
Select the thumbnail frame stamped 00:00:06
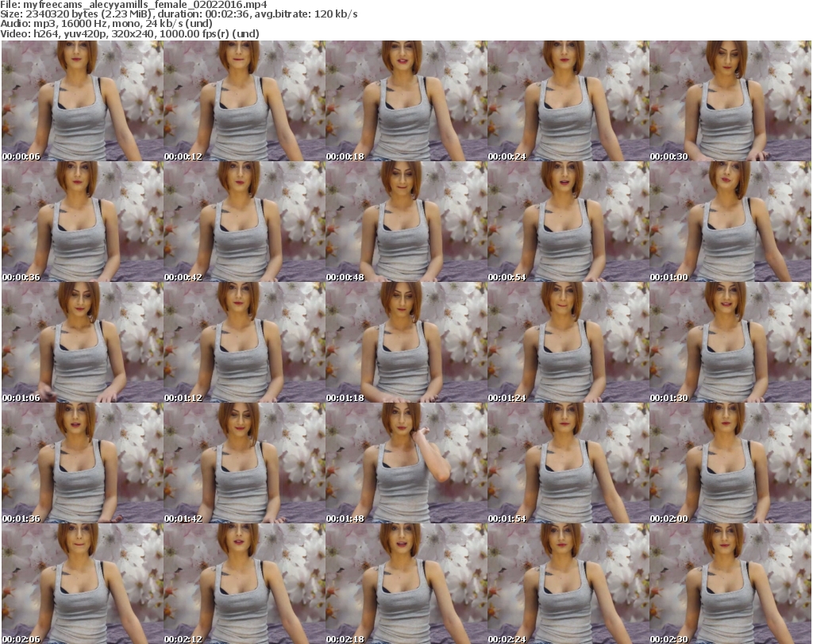83,101
